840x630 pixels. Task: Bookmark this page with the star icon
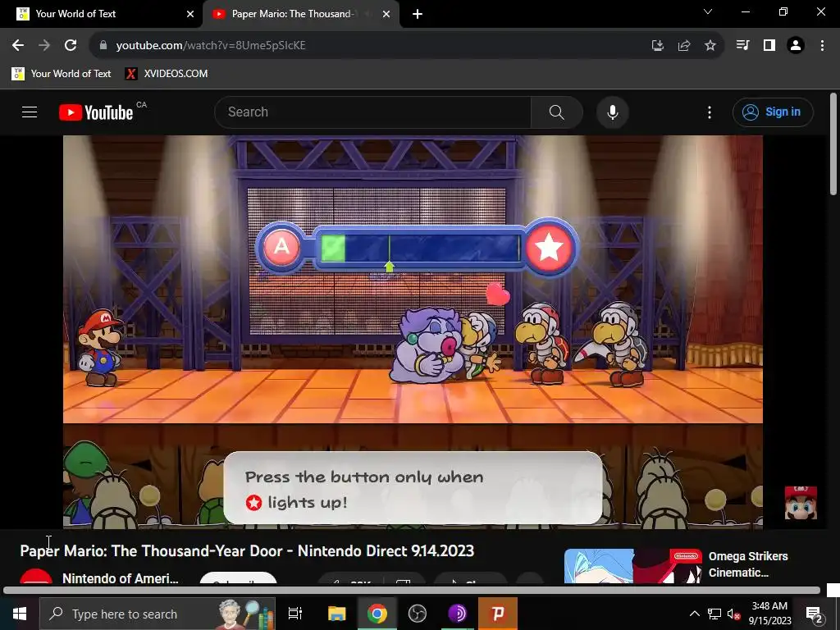710,46
